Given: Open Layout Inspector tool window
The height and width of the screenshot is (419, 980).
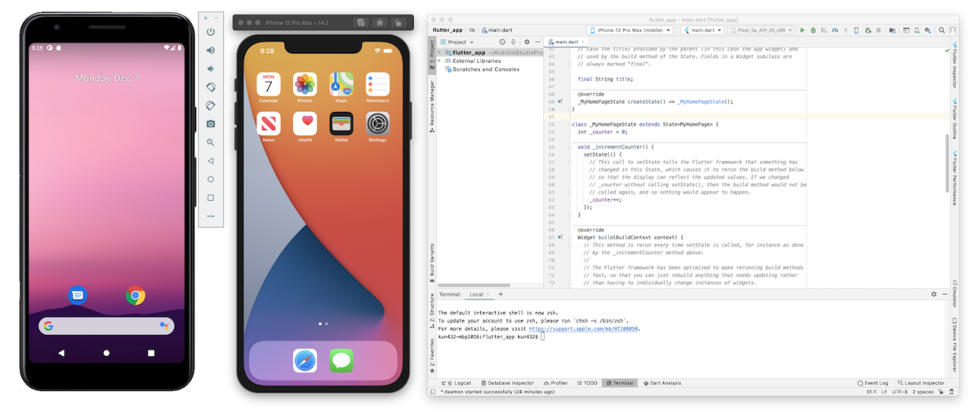Looking at the screenshot, I should tap(921, 383).
